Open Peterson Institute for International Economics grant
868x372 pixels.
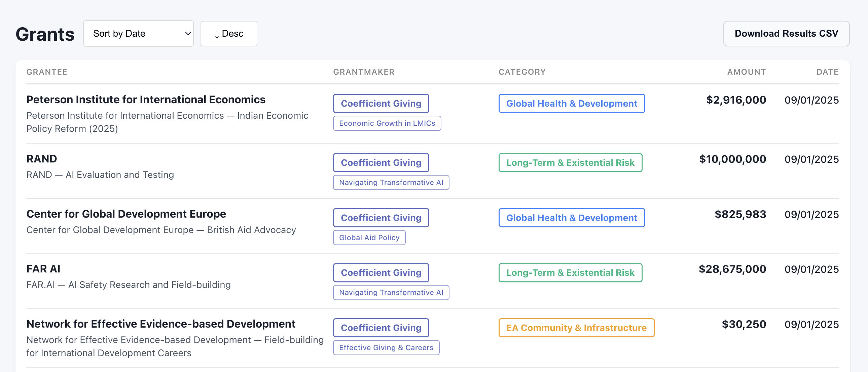(x=146, y=100)
